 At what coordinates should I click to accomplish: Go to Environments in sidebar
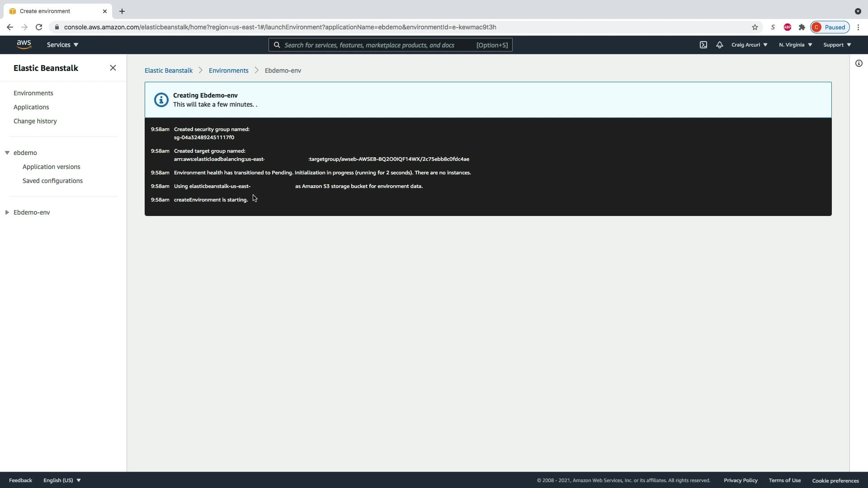coord(33,93)
